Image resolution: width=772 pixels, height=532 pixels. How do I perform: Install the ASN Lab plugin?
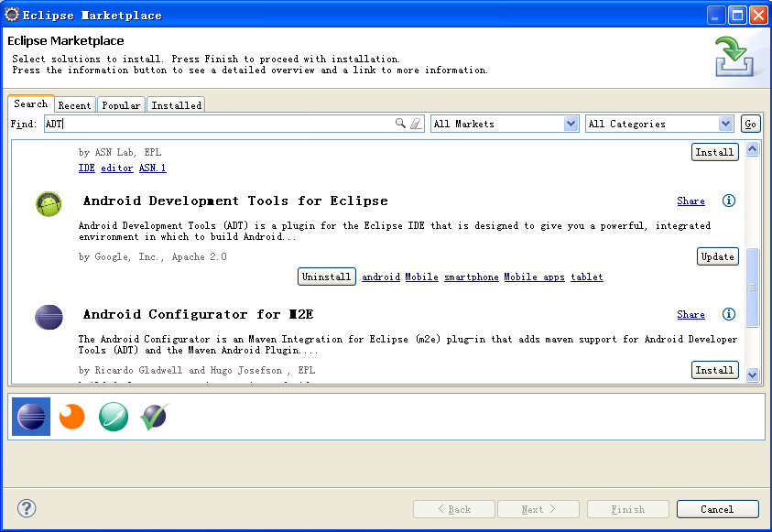click(x=715, y=152)
